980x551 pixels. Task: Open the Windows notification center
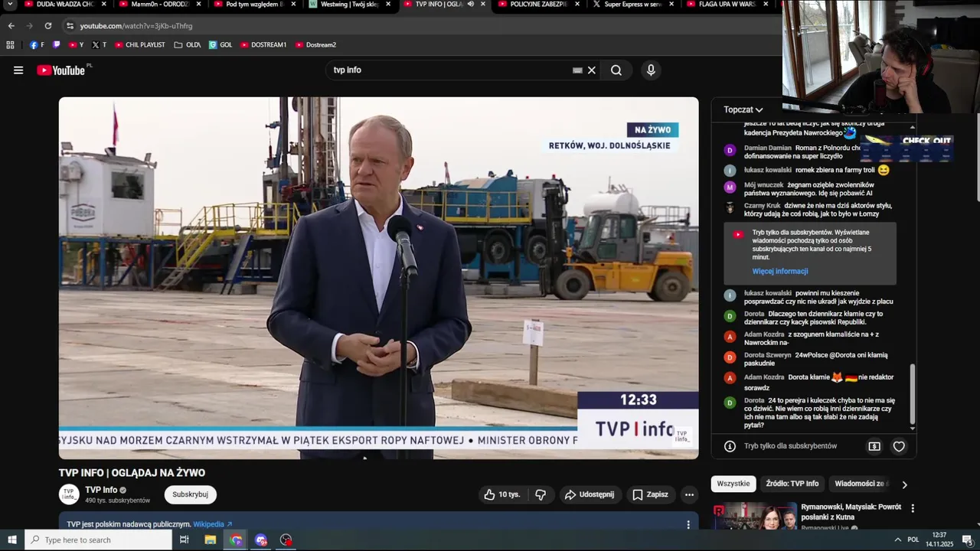967,540
